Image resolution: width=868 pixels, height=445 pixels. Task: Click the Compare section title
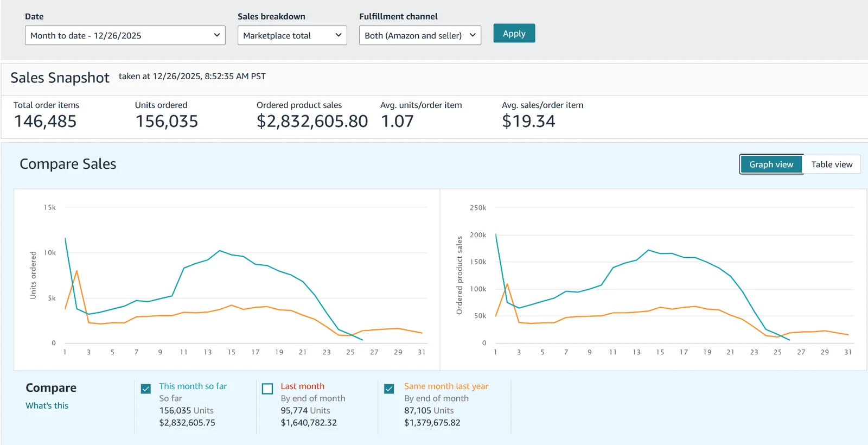pyautogui.click(x=51, y=387)
